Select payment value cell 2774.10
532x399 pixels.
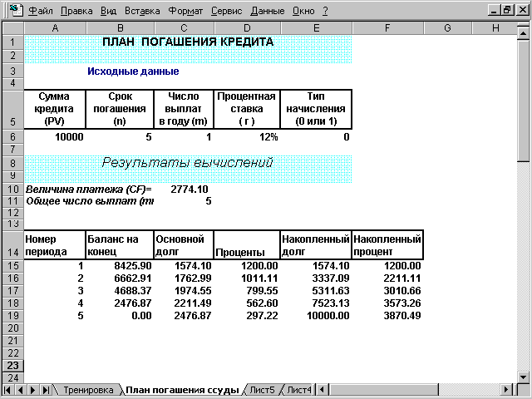184,190
